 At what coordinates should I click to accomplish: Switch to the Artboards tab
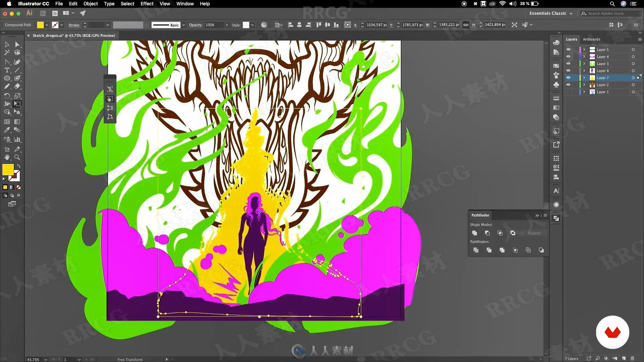point(591,39)
